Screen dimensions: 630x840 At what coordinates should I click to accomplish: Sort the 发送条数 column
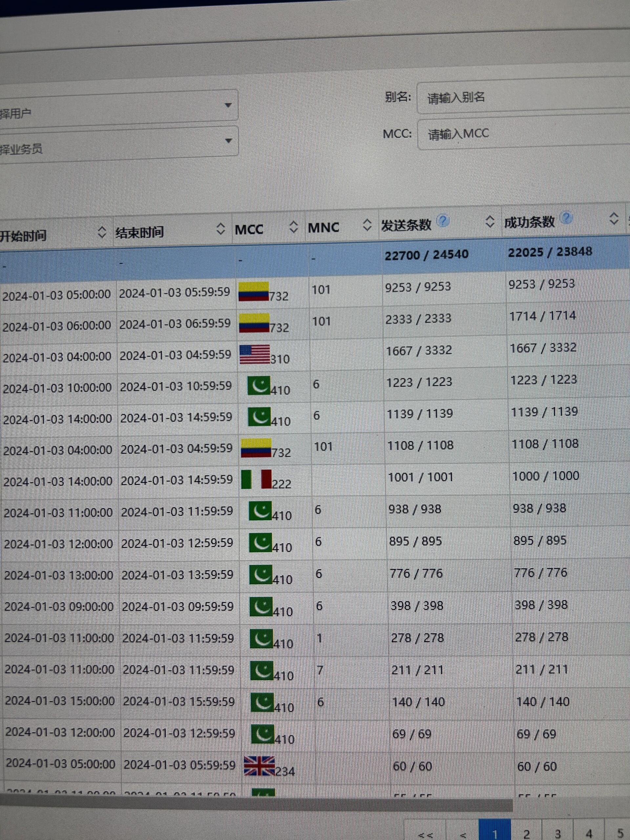pyautogui.click(x=490, y=221)
